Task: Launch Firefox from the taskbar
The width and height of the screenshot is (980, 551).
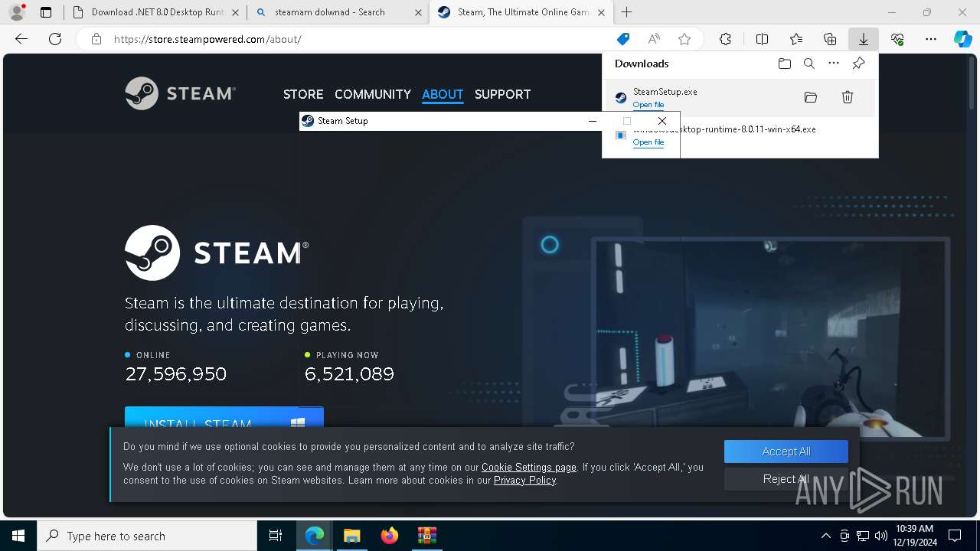Action: tap(390, 536)
